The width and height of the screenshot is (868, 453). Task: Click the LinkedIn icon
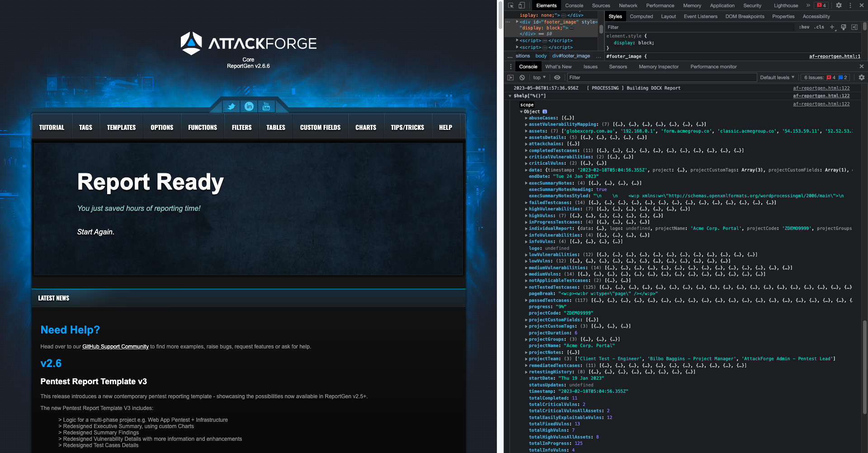[x=249, y=107]
